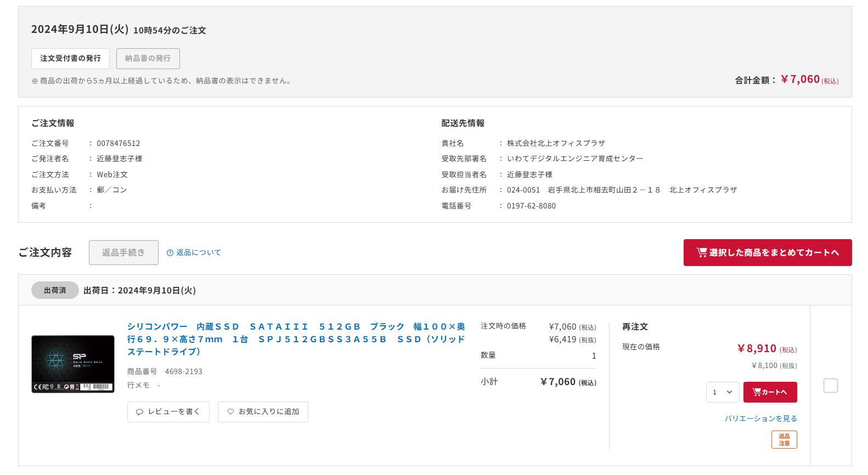Click the cart icon in 選択した商品をまとめてカートへ
The height and width of the screenshot is (475, 868).
(x=702, y=252)
